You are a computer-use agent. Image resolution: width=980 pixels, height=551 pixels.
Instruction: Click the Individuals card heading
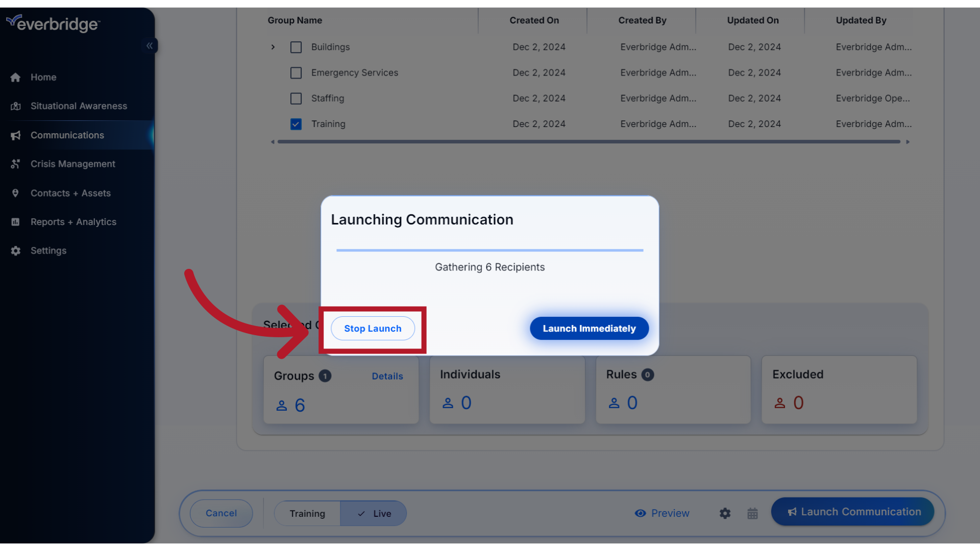[x=470, y=374]
